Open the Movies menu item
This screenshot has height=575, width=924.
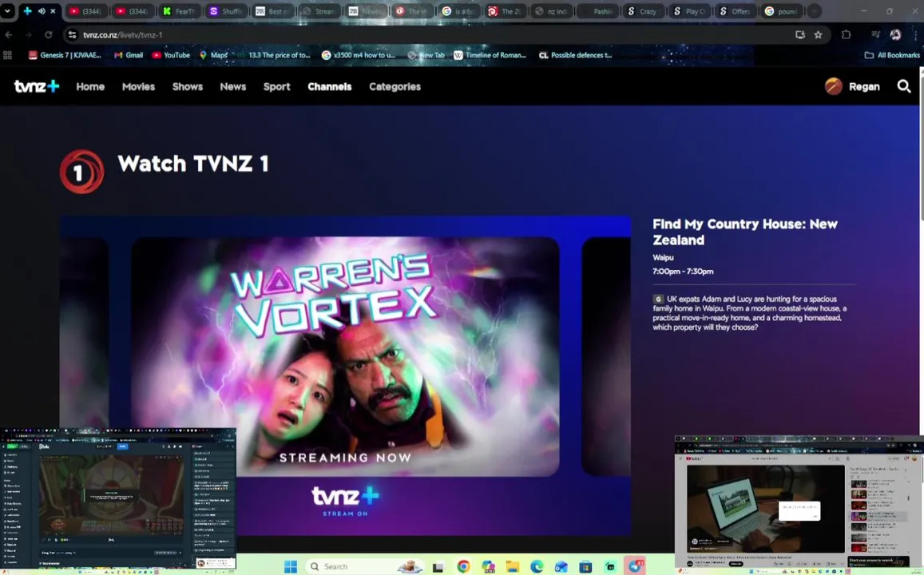tap(138, 86)
